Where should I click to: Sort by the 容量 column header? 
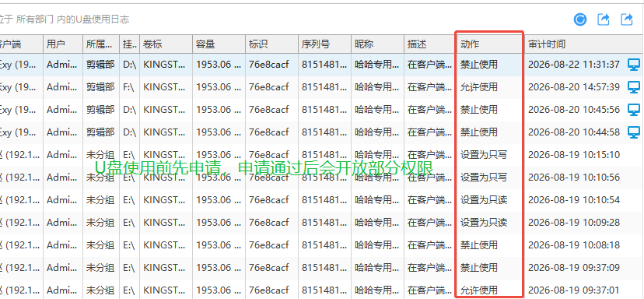[219, 44]
